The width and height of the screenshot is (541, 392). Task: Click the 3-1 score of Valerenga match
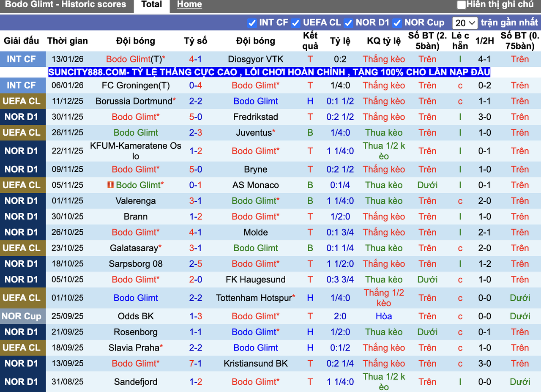coord(195,201)
